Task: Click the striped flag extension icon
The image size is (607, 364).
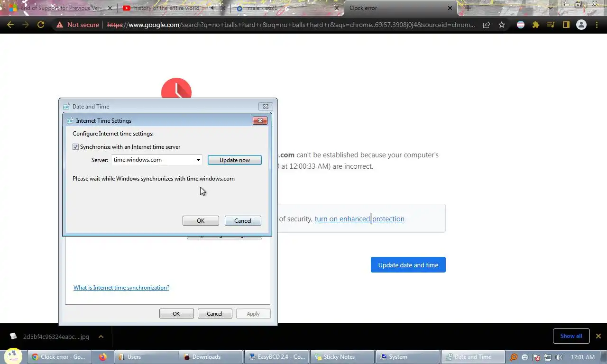Action: [521, 25]
